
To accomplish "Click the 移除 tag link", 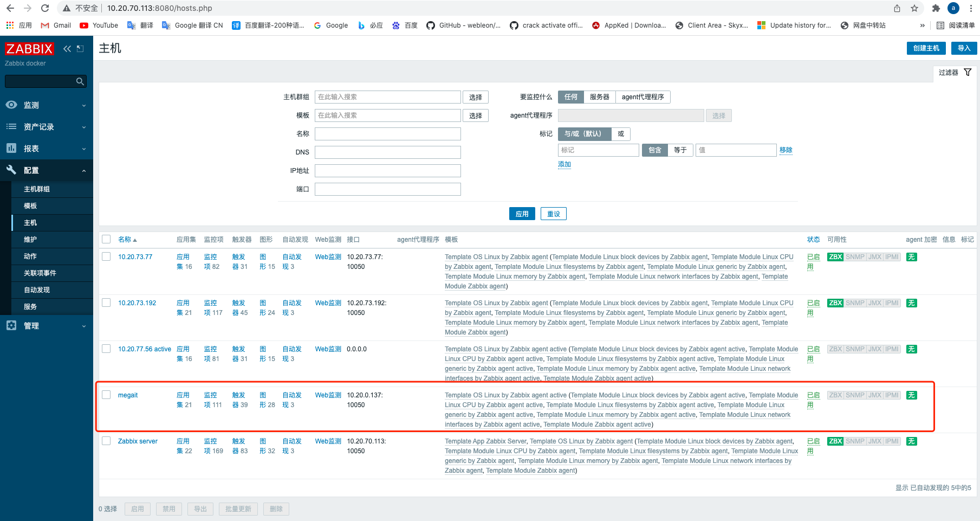I will [x=786, y=150].
